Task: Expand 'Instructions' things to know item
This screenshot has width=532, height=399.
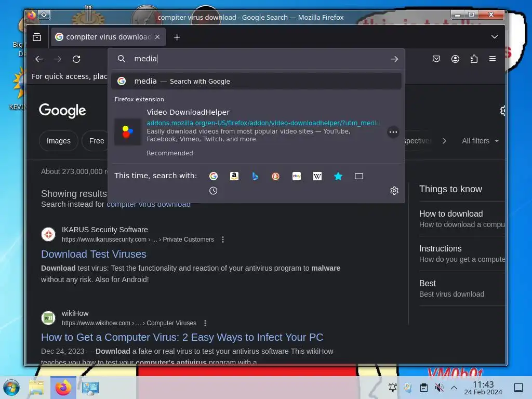Action: pos(462,254)
